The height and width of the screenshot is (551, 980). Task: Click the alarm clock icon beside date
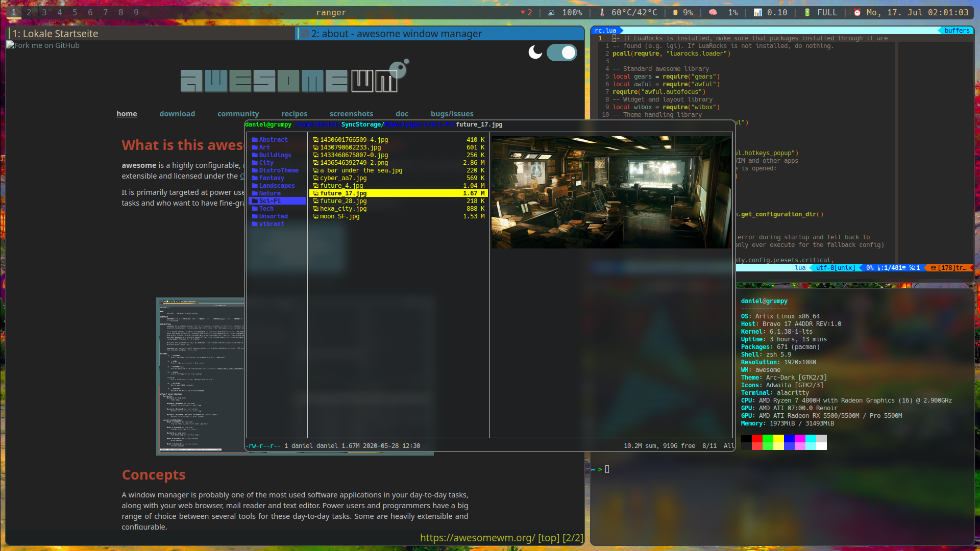point(857,13)
